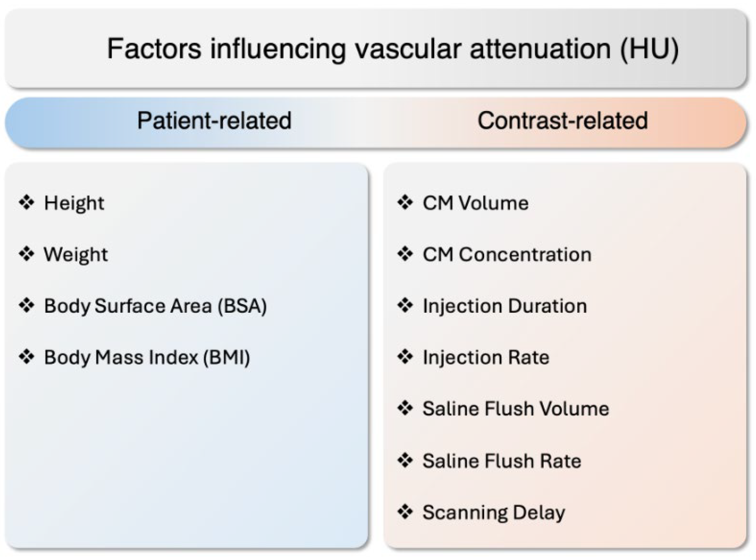Click the Body Surface Area (BSA) text
The width and height of the screenshot is (756, 560).
click(156, 306)
